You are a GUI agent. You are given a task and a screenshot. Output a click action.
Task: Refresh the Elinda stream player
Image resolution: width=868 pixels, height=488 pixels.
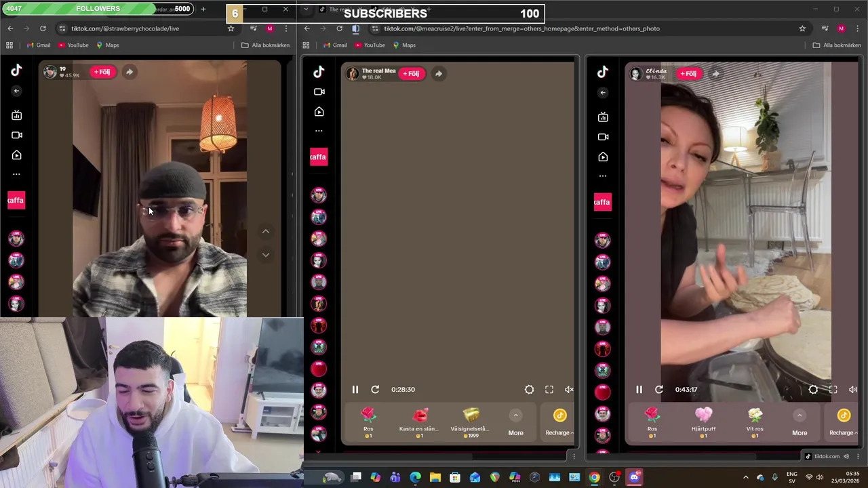pos(658,389)
